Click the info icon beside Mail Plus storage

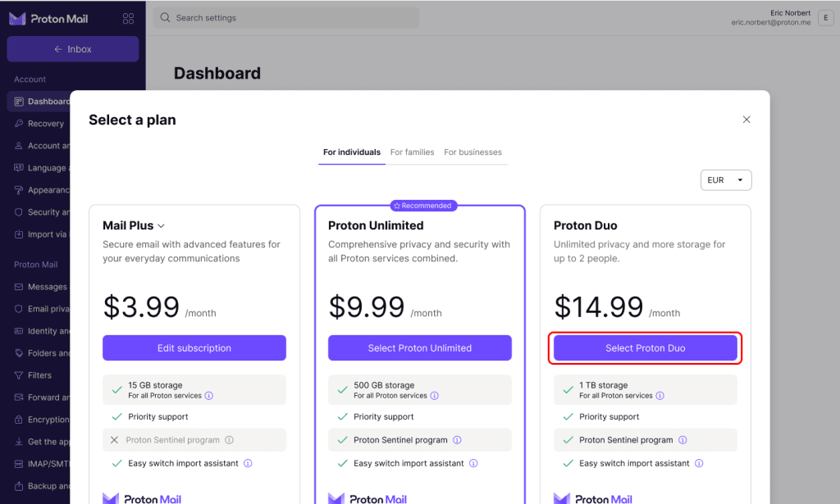(208, 396)
